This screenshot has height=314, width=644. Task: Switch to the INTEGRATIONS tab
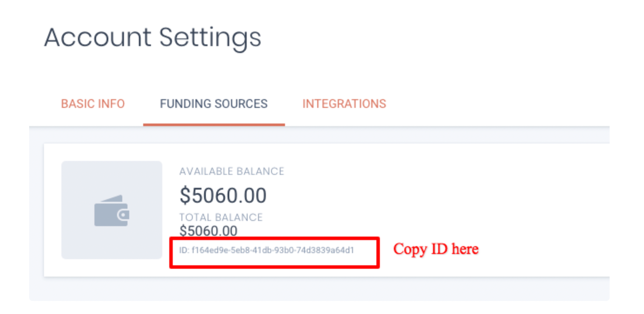[x=344, y=104]
